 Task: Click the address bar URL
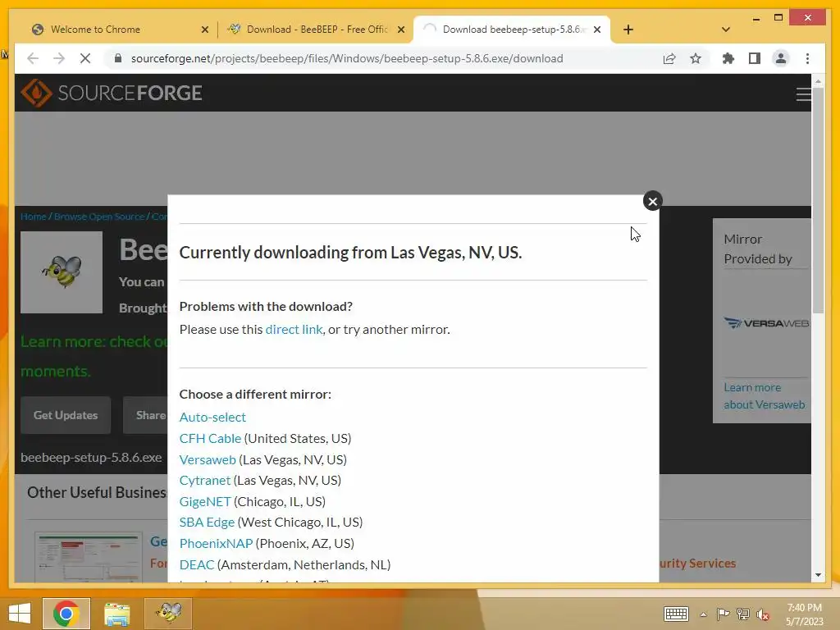(347, 58)
